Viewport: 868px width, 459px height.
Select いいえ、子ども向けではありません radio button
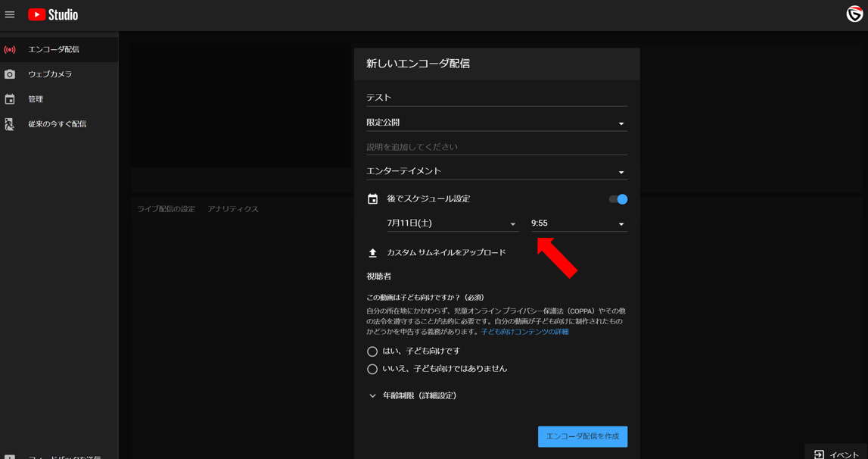tap(372, 370)
